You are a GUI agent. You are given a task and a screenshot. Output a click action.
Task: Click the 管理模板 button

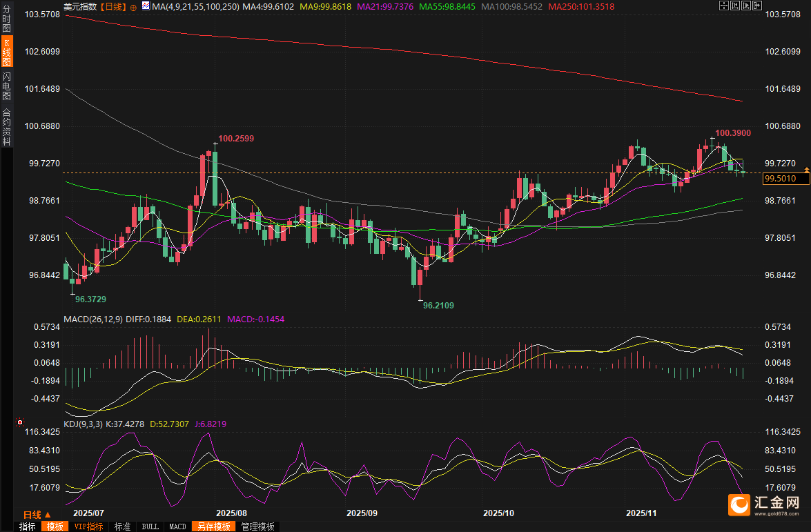coord(257,526)
